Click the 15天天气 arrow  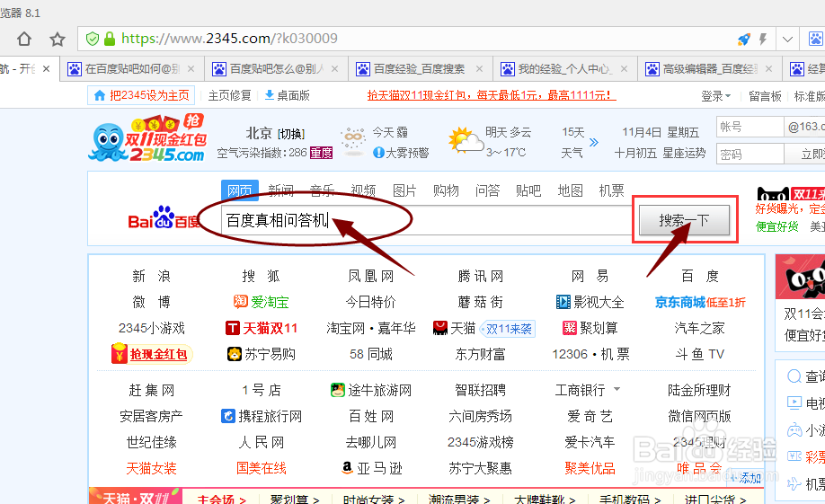[x=594, y=142]
